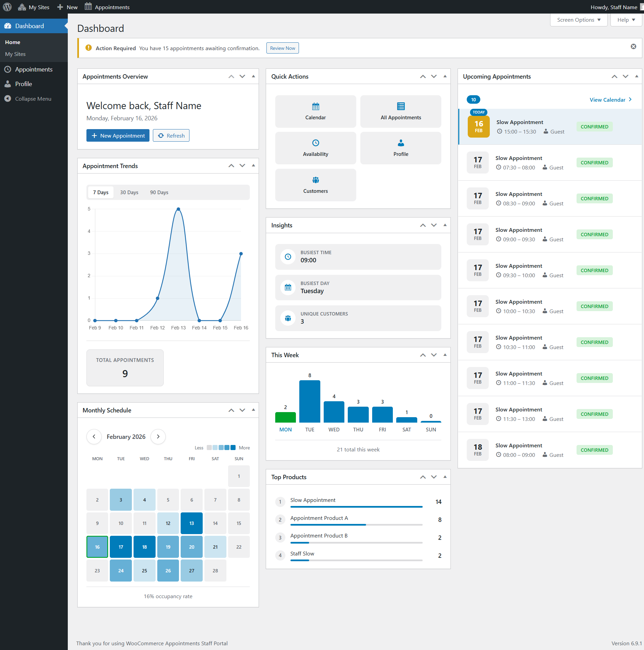Open the New menu in the admin bar
This screenshot has height=650, width=644.
click(67, 7)
